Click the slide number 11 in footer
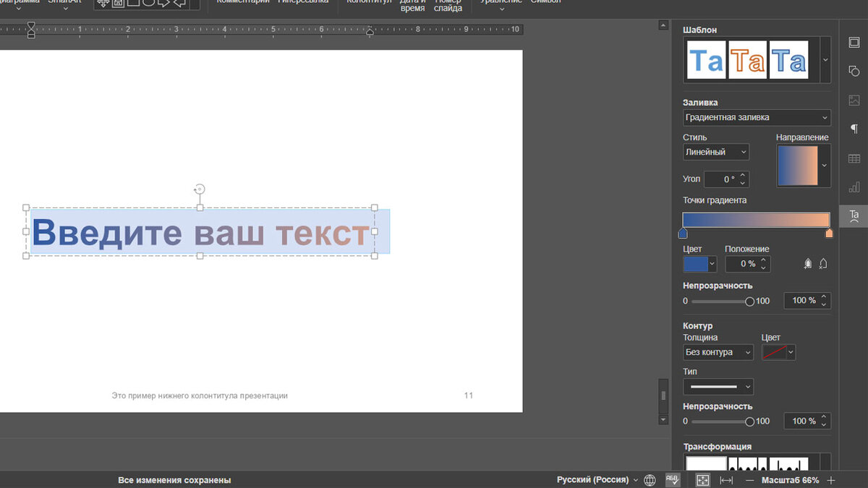868x488 pixels. [x=469, y=395]
